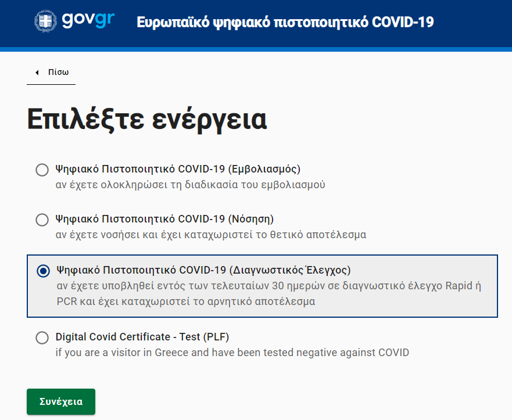Click label Ψηφιακό Πιστοποιητικό COVID-19 (Εμβολιασμός)
The width and height of the screenshot is (512, 420).
[178, 169]
